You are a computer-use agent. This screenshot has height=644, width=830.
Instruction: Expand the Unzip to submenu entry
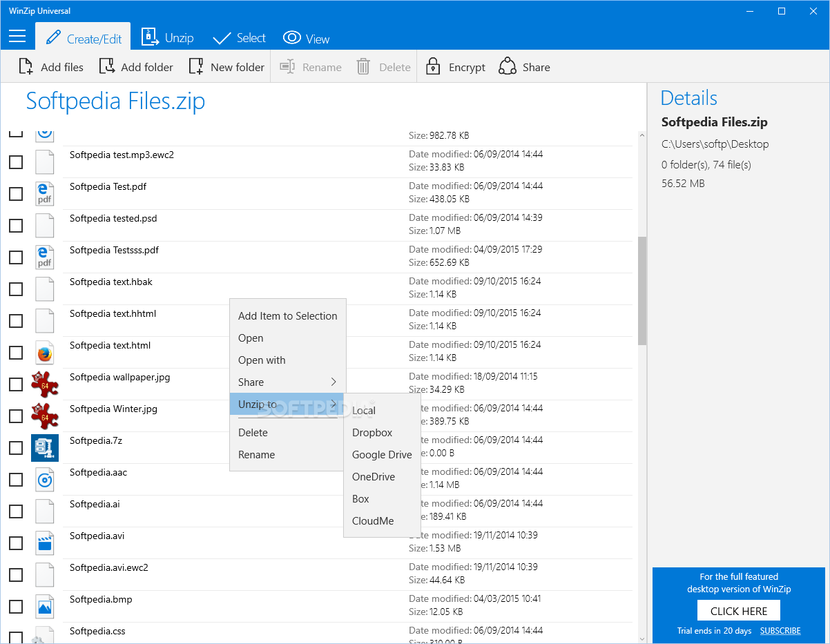287,404
